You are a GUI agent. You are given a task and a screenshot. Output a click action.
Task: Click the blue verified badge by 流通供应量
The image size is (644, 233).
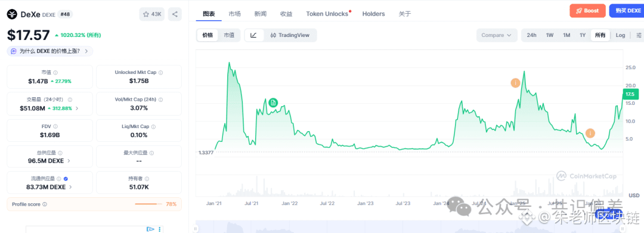pyautogui.click(x=66, y=179)
